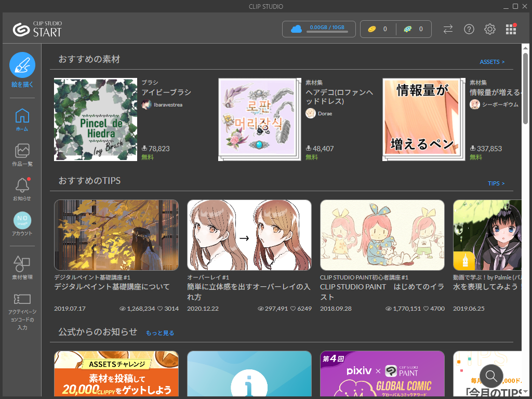Click likes count 4700
The width and height of the screenshot is (532, 399).
(x=437, y=309)
